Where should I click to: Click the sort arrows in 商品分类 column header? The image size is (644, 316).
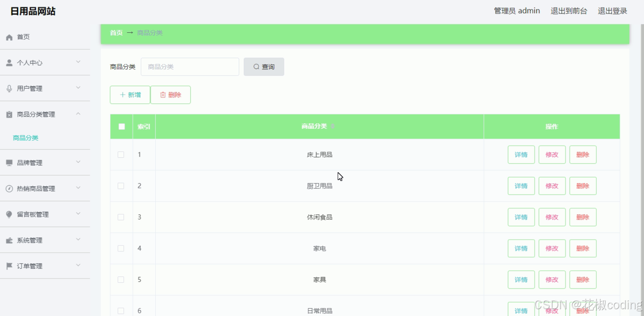click(x=333, y=126)
